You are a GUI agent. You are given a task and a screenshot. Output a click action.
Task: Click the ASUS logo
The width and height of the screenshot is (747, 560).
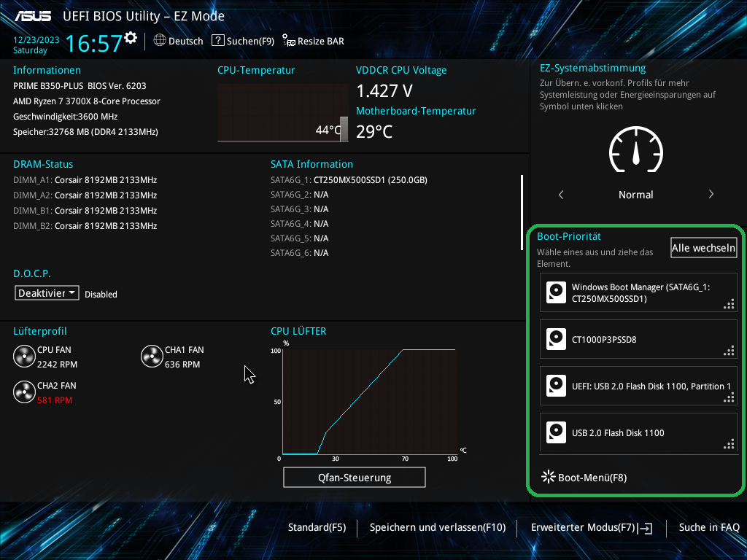pos(33,16)
